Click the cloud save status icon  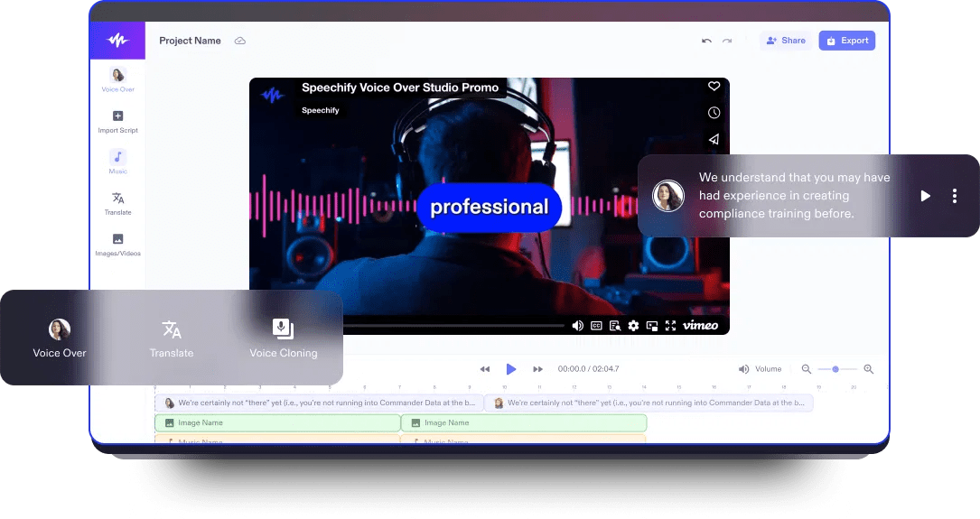240,41
